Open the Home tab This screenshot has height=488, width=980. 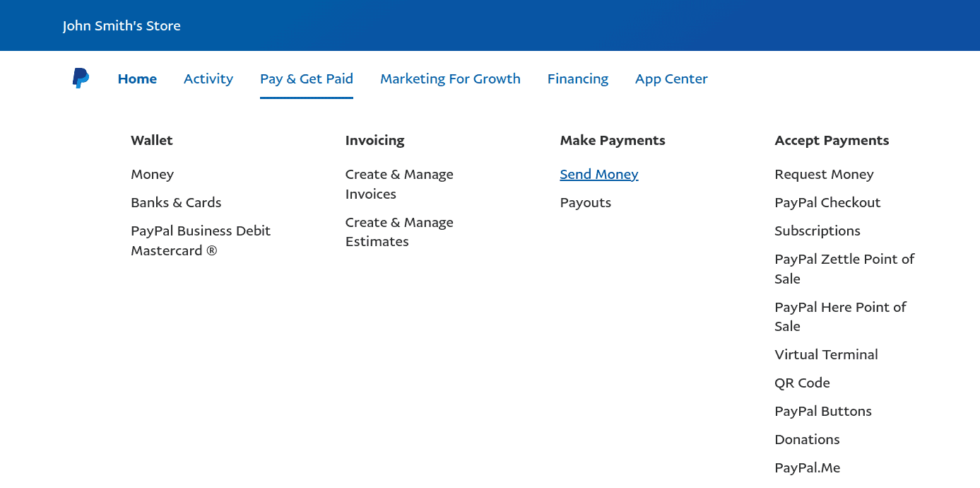pyautogui.click(x=137, y=79)
